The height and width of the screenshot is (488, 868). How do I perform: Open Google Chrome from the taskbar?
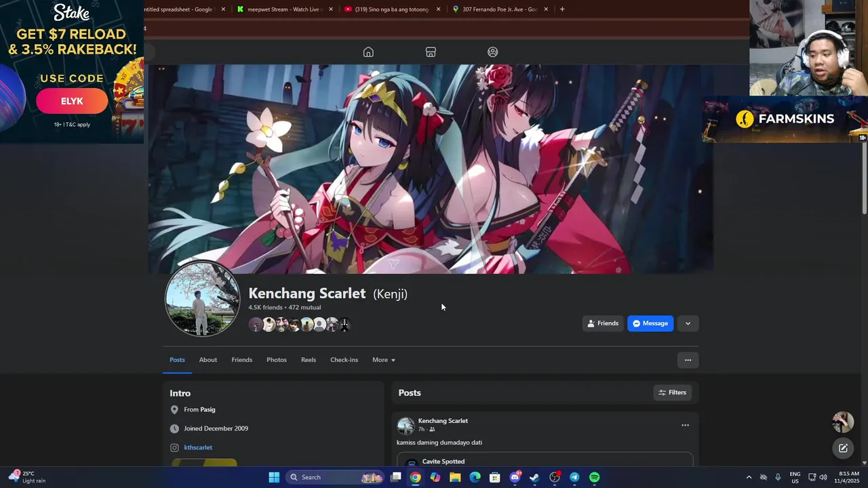(416, 477)
